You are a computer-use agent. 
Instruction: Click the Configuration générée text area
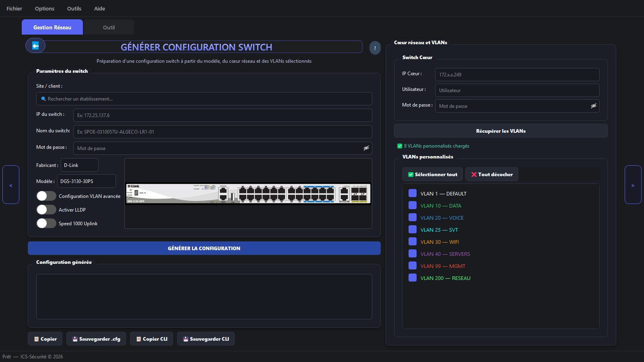click(x=204, y=296)
